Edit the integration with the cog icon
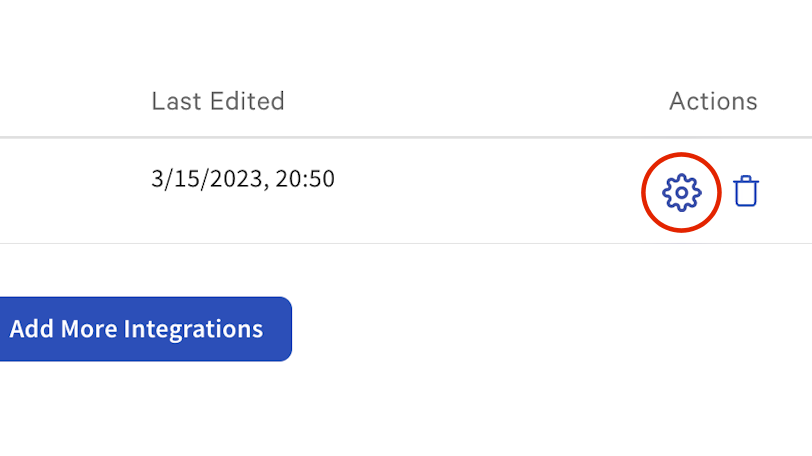812x456 pixels. 681,192
